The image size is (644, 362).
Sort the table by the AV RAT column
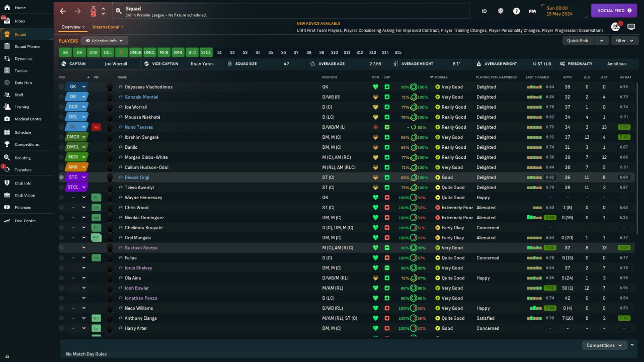(x=625, y=77)
